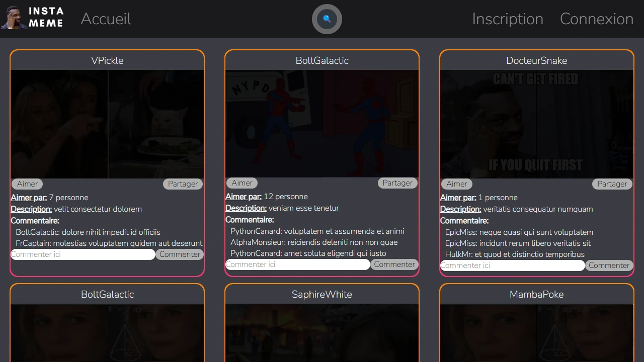
Task: Click description 'veniam esse tenetur'
Action: 304,208
